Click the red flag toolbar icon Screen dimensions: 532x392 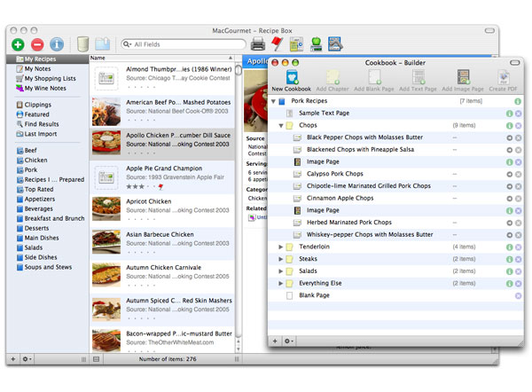[x=277, y=44]
